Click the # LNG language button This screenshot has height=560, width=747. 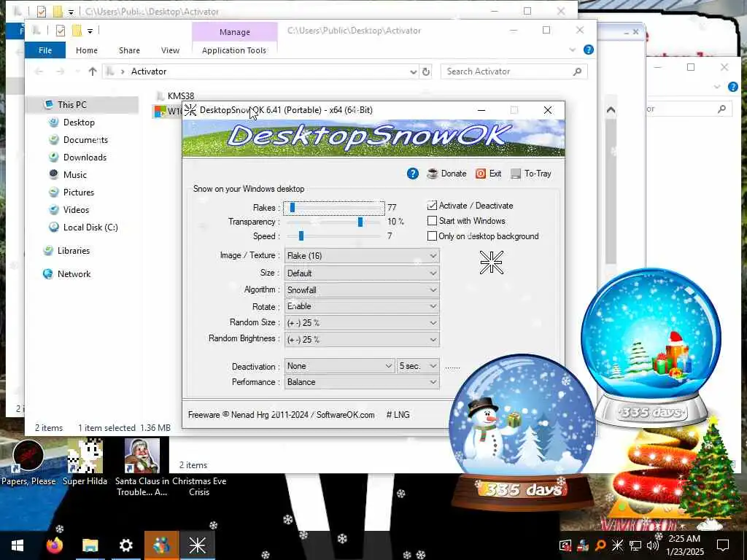(398, 415)
